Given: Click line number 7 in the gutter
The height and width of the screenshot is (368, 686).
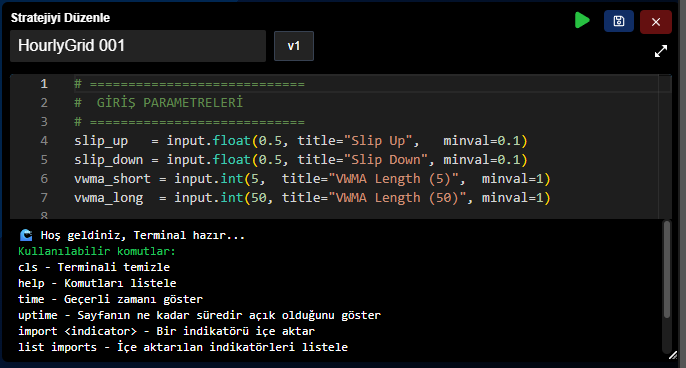Looking at the screenshot, I should 44,198.
